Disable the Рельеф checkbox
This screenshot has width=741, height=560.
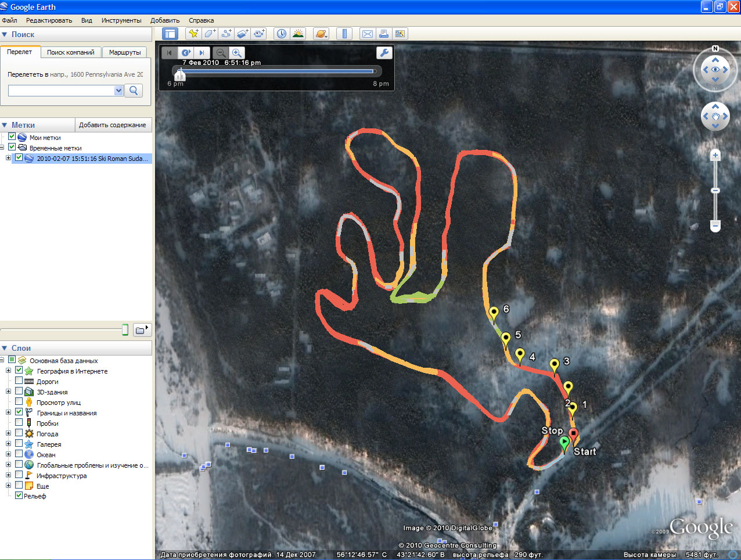pyautogui.click(x=19, y=496)
